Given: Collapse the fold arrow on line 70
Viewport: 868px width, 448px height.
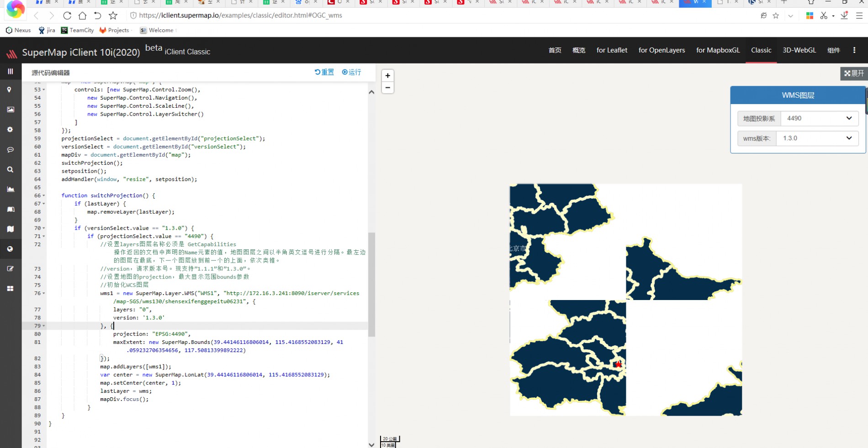Looking at the screenshot, I should (x=44, y=228).
